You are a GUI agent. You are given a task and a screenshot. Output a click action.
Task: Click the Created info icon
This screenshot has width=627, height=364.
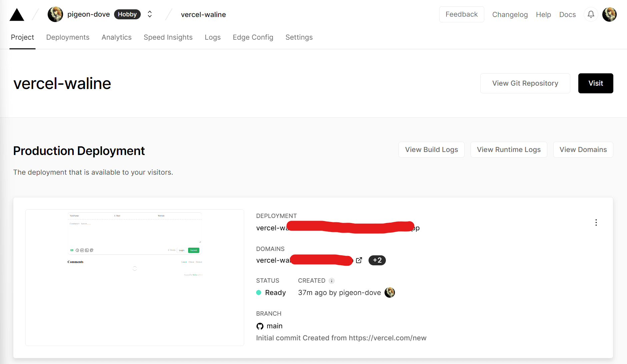click(x=332, y=281)
